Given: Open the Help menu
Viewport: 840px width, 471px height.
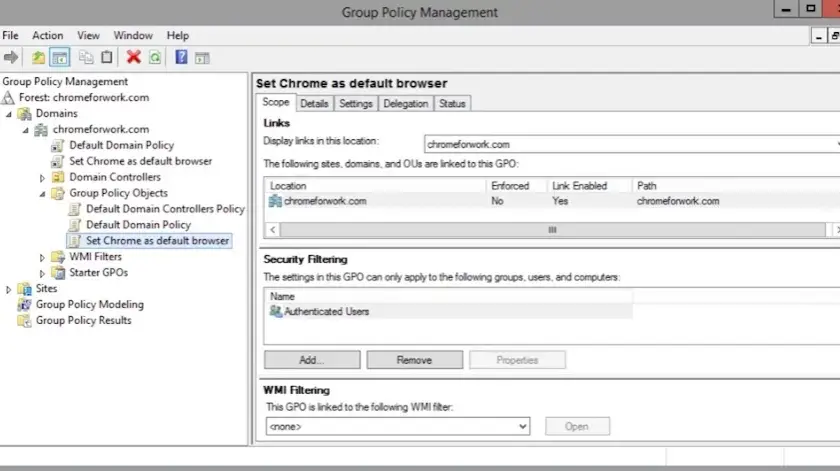Looking at the screenshot, I should click(x=178, y=35).
